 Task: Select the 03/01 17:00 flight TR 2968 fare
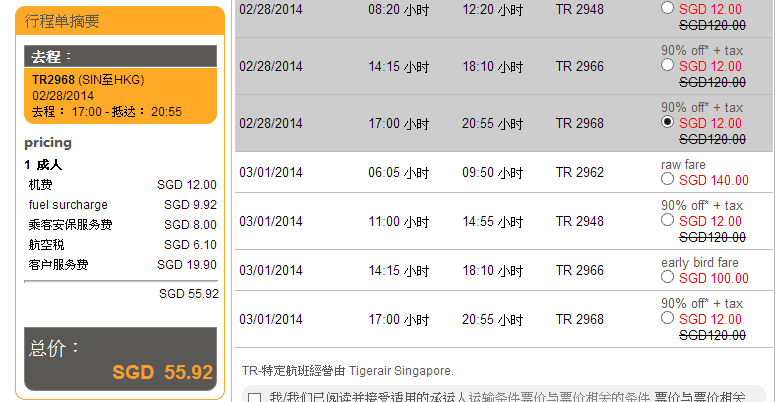(x=668, y=318)
